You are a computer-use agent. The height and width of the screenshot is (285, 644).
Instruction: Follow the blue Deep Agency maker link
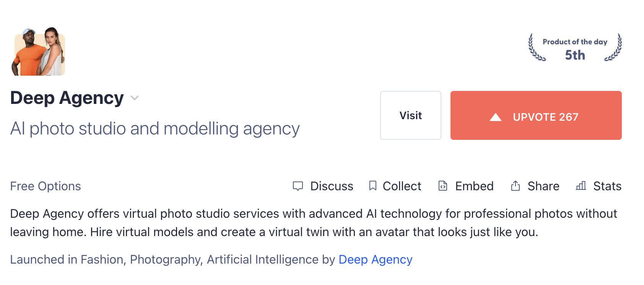pos(376,259)
